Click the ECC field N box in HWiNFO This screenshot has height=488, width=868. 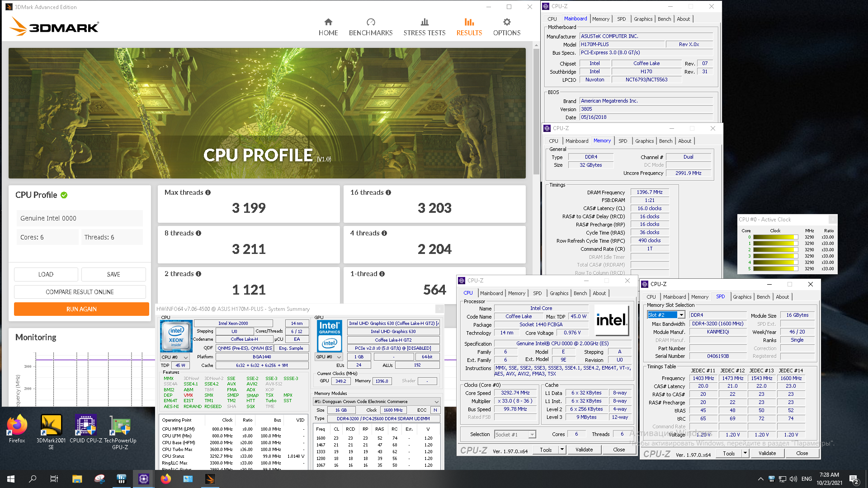(435, 410)
